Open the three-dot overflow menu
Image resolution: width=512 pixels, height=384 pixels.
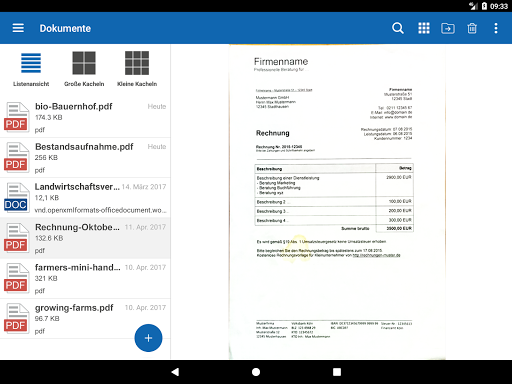496,28
